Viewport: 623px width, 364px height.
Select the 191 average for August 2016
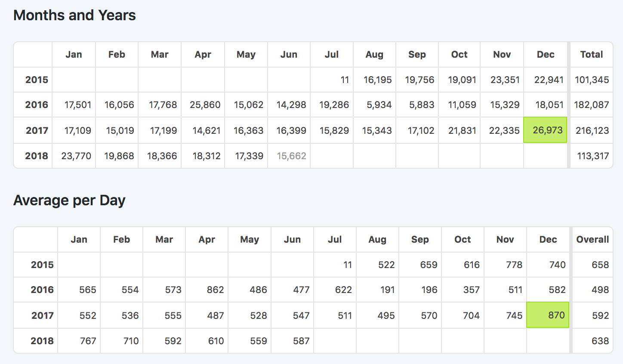point(387,290)
